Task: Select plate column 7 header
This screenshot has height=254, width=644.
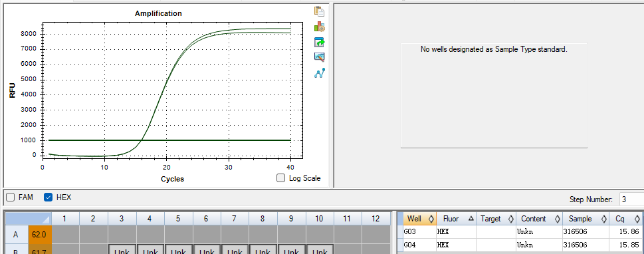Action: pyautogui.click(x=234, y=219)
